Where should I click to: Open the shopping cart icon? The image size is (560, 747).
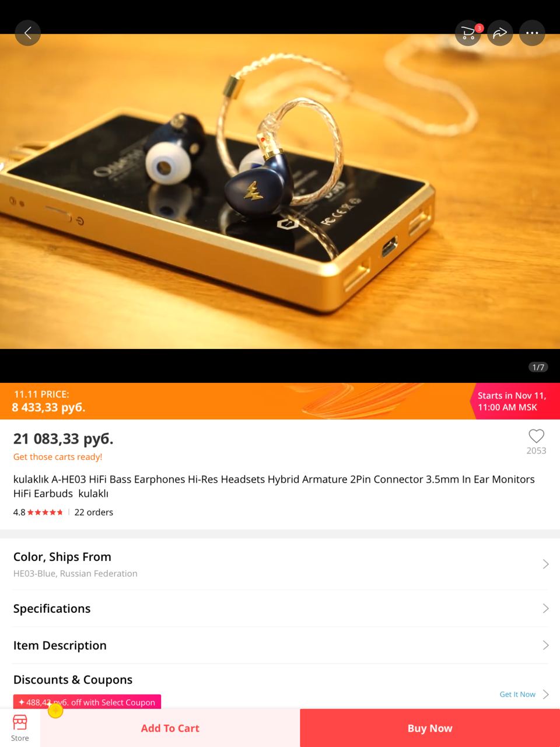click(x=468, y=33)
